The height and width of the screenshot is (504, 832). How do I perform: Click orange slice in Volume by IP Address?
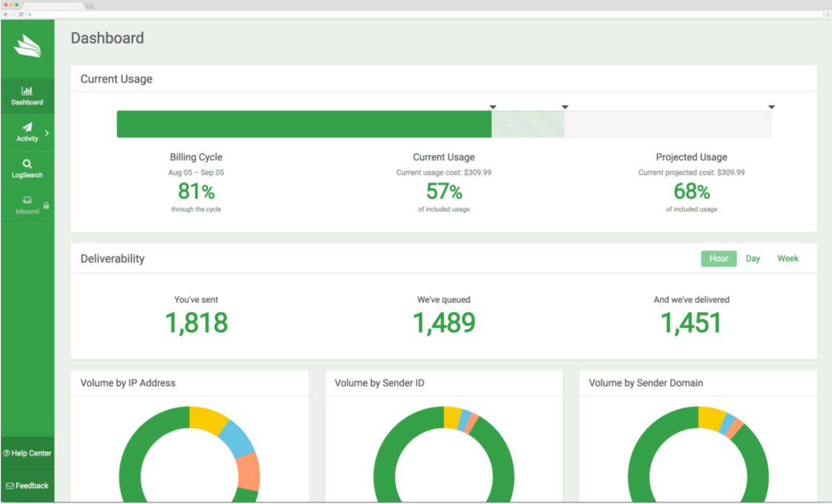[248, 471]
